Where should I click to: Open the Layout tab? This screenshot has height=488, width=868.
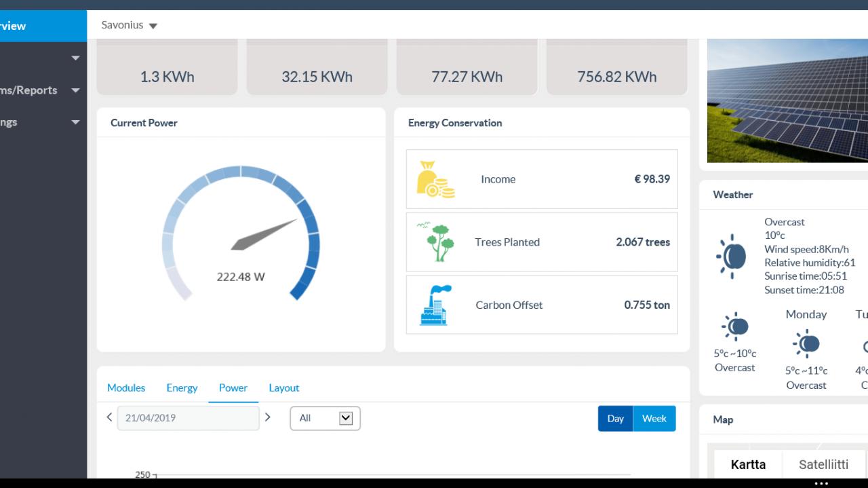pyautogui.click(x=284, y=388)
